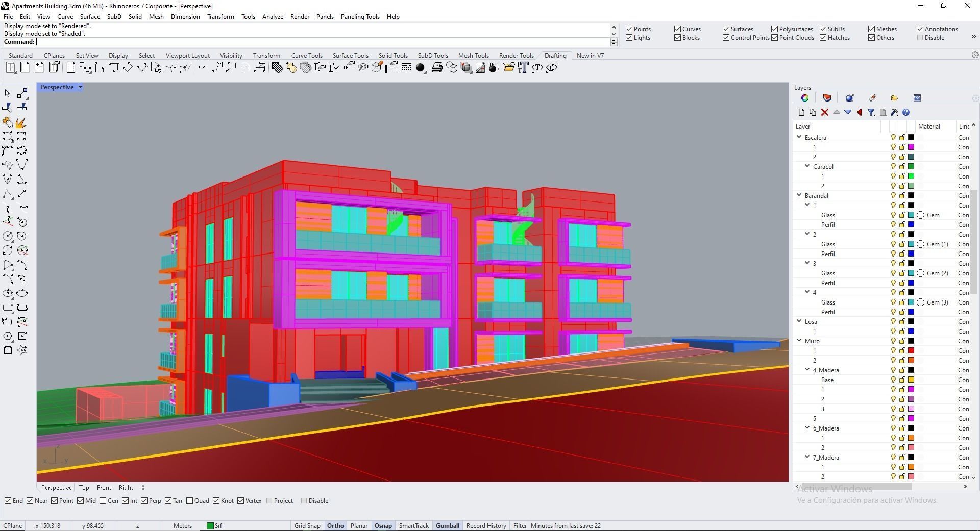
Task: Open the Perspective viewport dropdown arrow
Action: click(x=80, y=87)
